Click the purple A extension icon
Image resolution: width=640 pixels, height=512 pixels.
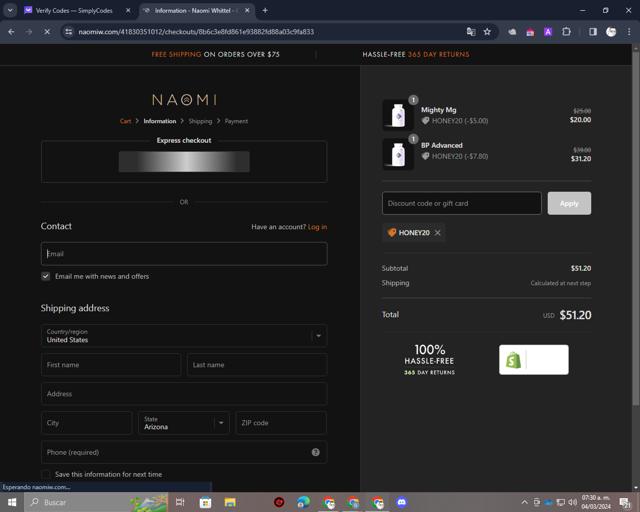pos(548,31)
